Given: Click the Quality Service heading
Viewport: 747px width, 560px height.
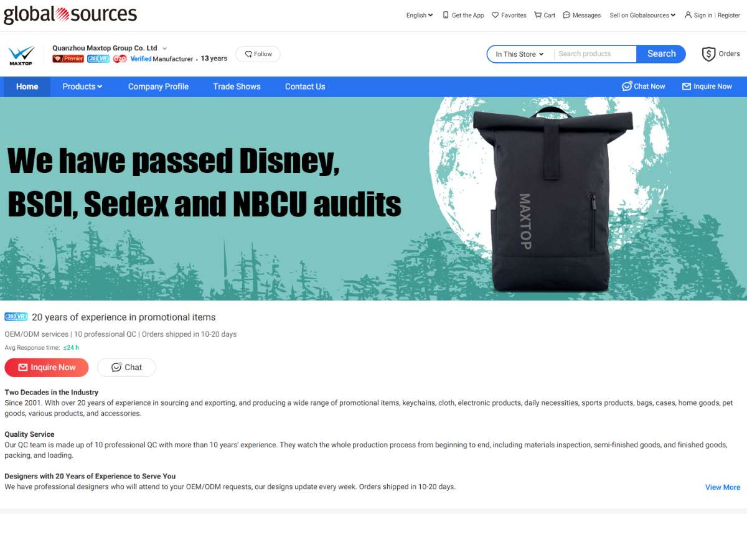Looking at the screenshot, I should 29,434.
